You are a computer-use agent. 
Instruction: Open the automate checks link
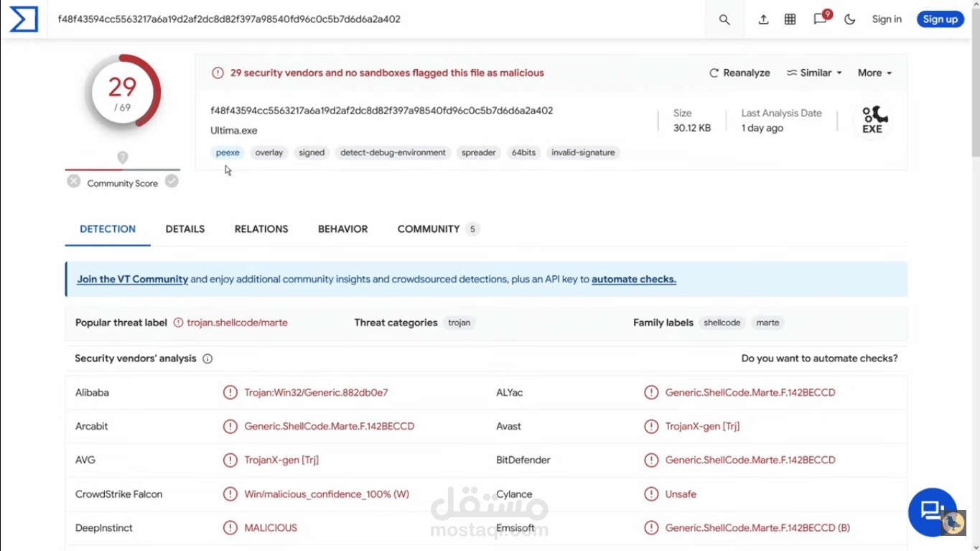pyautogui.click(x=634, y=279)
